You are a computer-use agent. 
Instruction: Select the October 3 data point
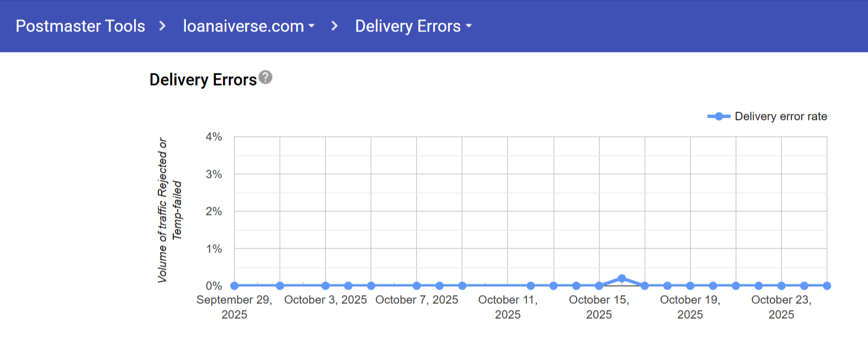click(x=326, y=286)
